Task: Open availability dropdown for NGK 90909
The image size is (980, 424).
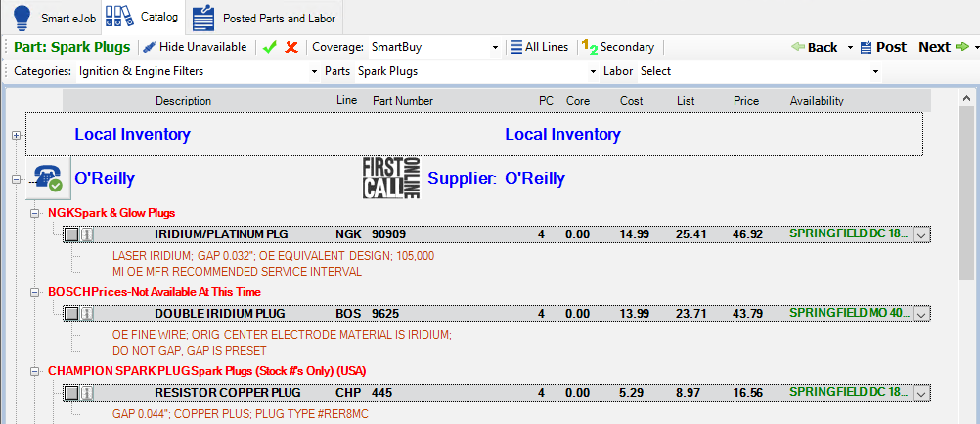Action: click(921, 234)
